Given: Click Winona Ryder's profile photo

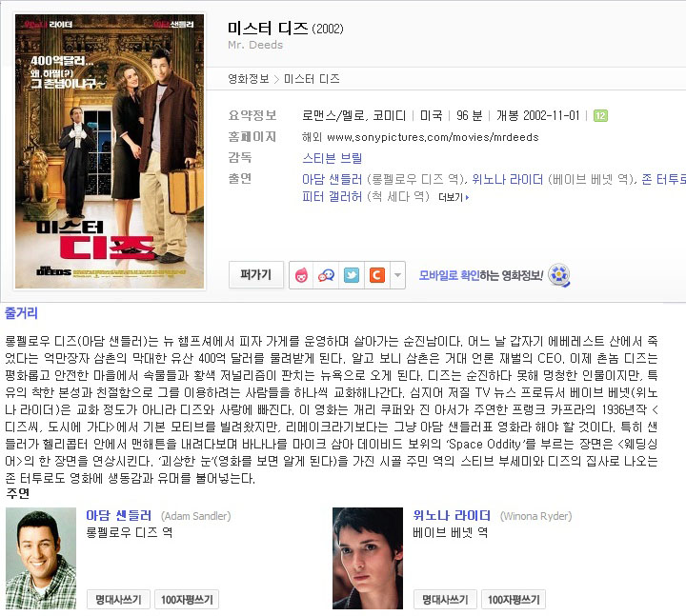Looking at the screenshot, I should (368, 558).
